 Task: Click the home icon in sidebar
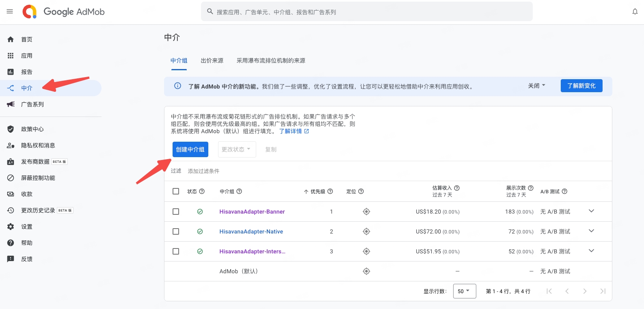(11, 39)
